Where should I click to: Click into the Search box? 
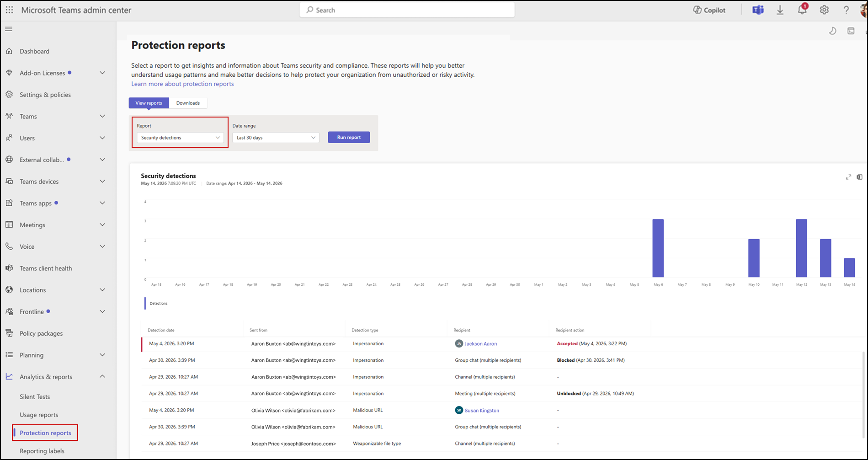[407, 10]
